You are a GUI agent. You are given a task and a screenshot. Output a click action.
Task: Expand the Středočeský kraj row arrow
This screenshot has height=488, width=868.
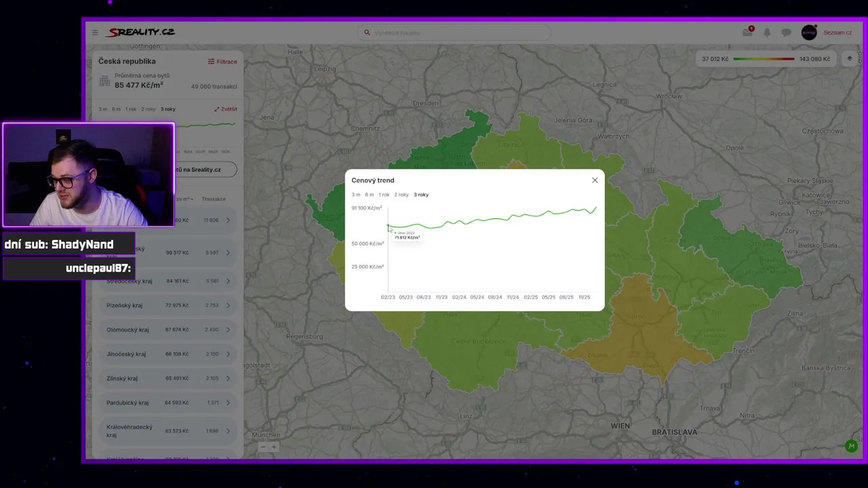[228, 281]
